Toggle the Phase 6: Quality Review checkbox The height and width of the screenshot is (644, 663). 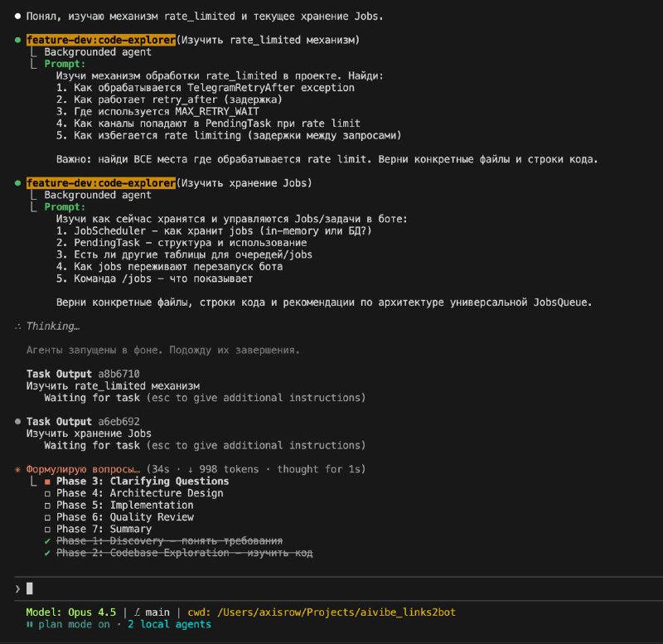click(x=48, y=517)
